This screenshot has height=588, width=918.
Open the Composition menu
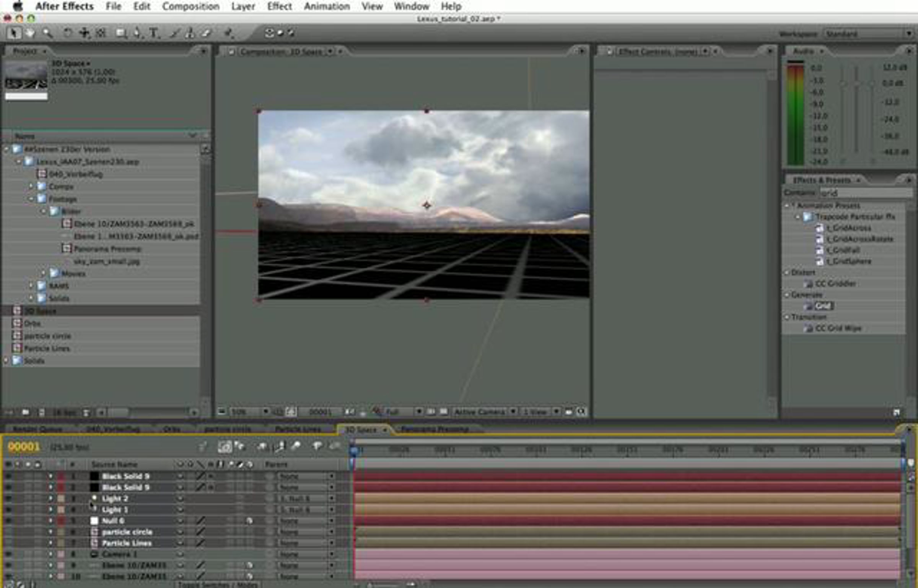pos(191,6)
